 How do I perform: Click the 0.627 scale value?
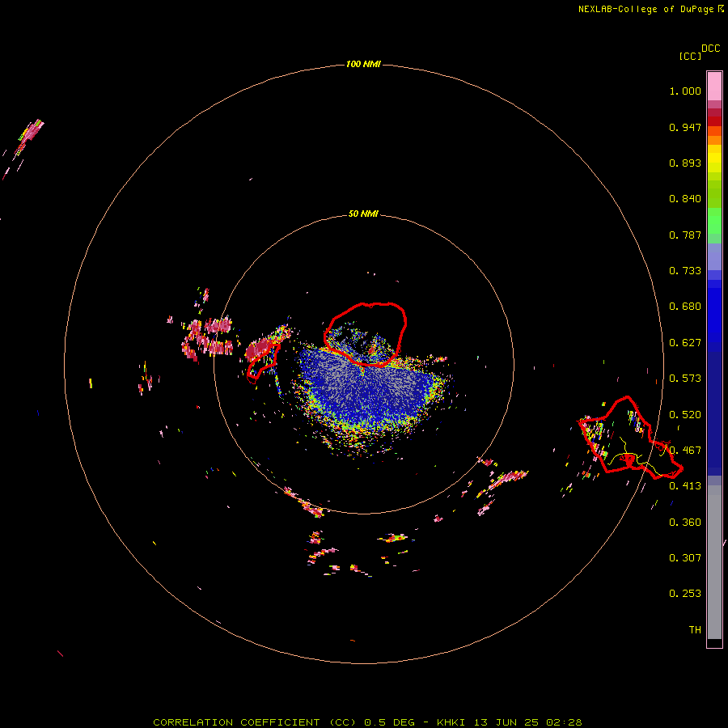point(685,343)
